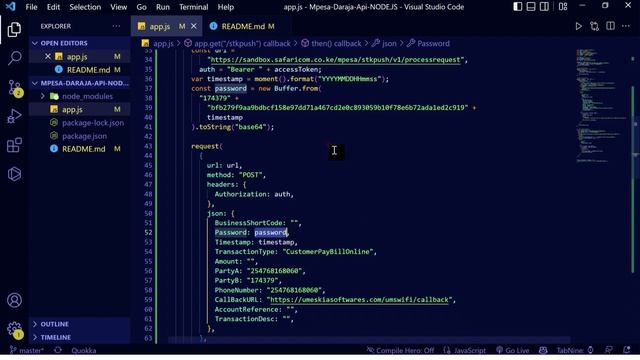
Task: Expand the Outline section
Action: click(80, 324)
